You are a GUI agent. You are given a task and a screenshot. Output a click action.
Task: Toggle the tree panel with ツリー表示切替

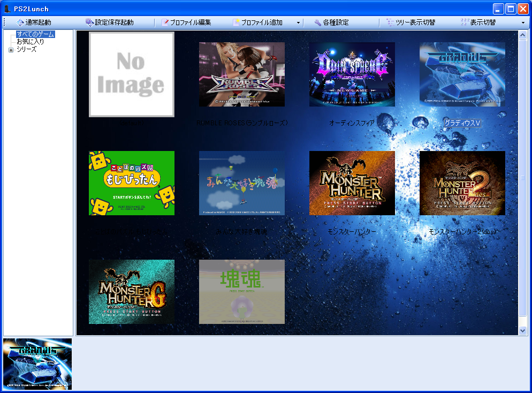pyautogui.click(x=411, y=22)
